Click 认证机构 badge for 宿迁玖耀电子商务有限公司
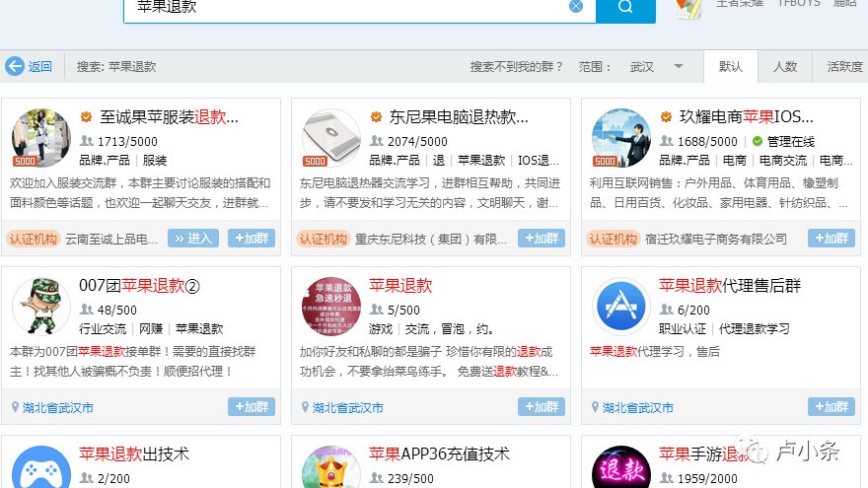The width and height of the screenshot is (868, 488). pyautogui.click(x=614, y=239)
